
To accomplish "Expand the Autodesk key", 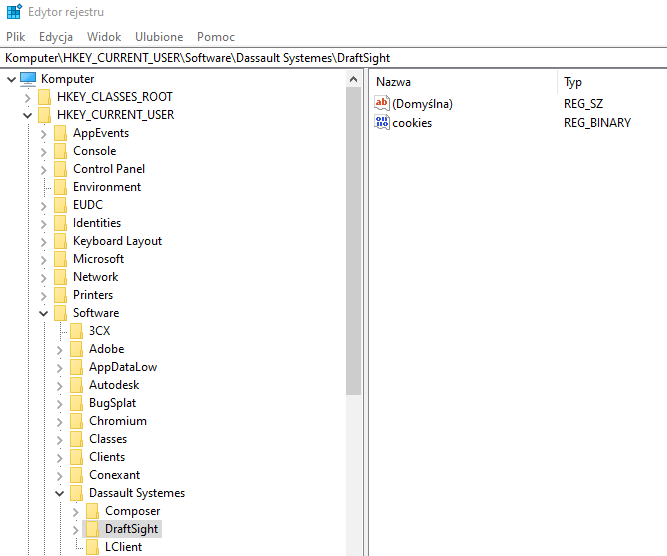I will [60, 386].
